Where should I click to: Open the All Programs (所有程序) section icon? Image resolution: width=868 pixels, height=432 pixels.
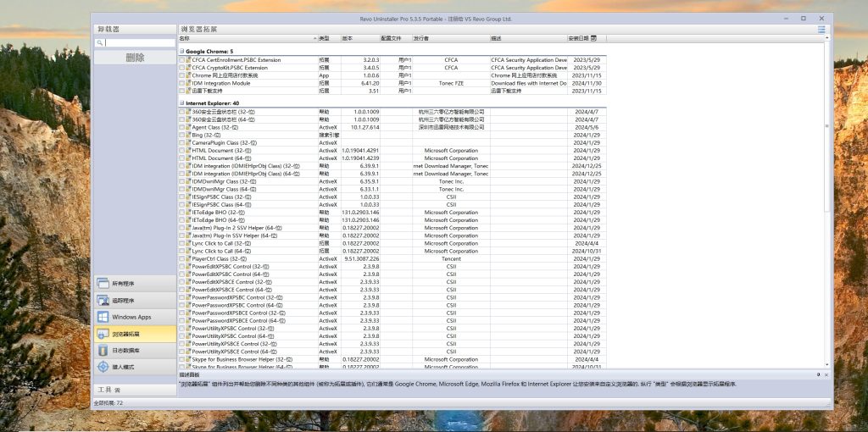coord(103,284)
